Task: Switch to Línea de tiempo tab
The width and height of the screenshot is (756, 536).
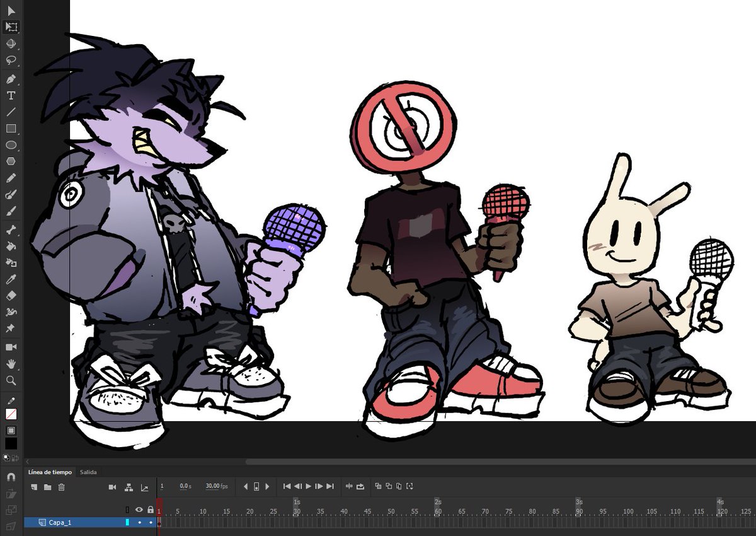Action: pyautogui.click(x=50, y=472)
